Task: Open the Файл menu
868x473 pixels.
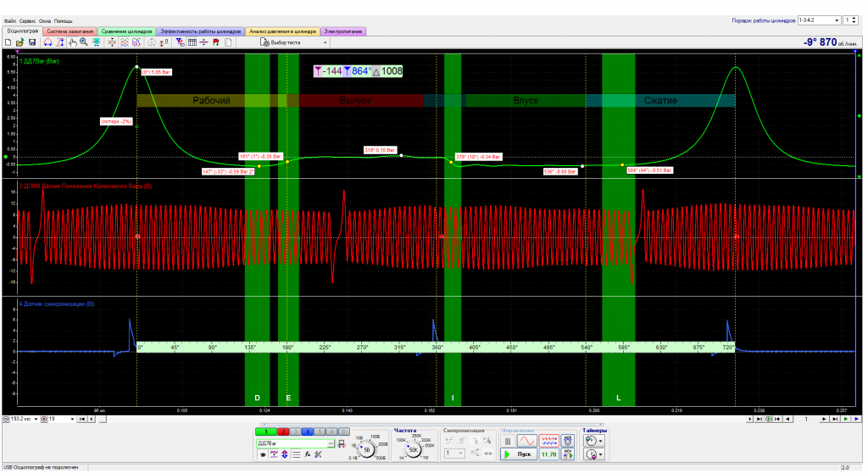Action: click(9, 21)
